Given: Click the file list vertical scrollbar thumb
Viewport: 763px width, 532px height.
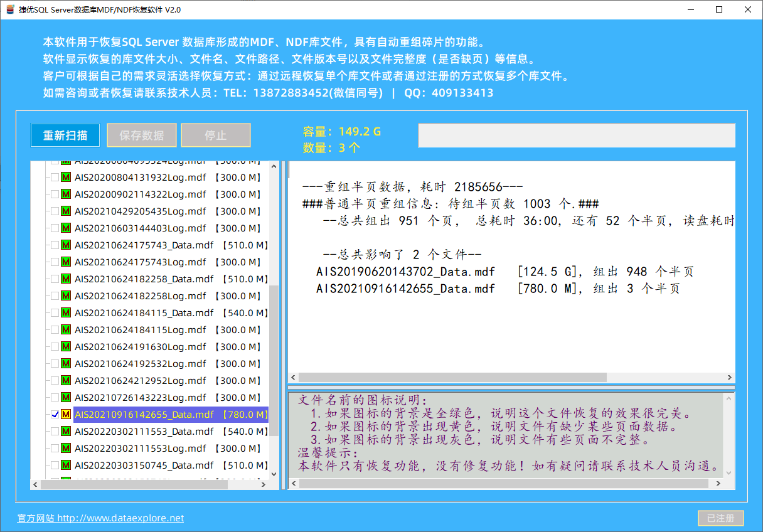Looking at the screenshot, I should pyautogui.click(x=274, y=360).
